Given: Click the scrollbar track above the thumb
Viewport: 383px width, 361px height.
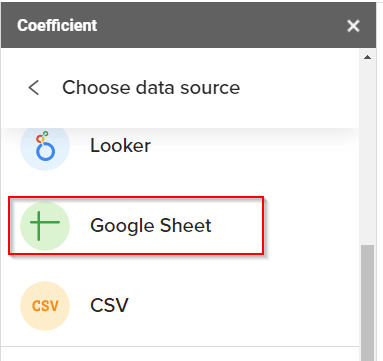Looking at the screenshot, I should 368,153.
